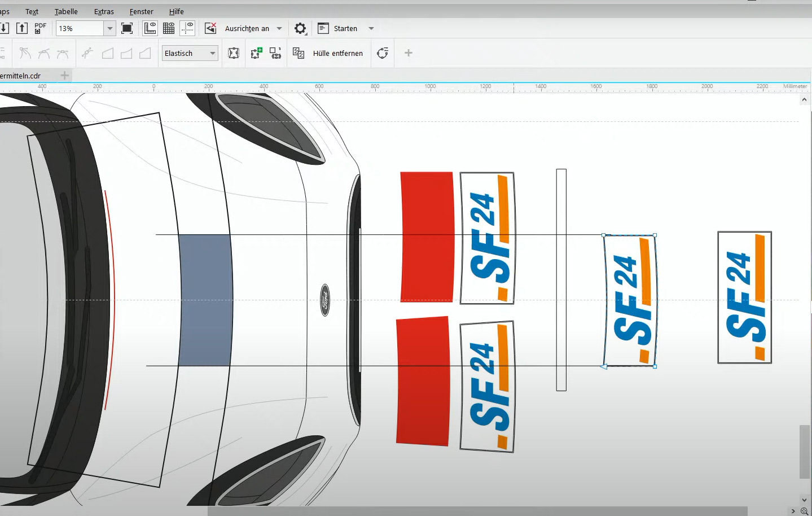Toggle guidelines visibility icon
Screen dimensions: 812x516
188,28
